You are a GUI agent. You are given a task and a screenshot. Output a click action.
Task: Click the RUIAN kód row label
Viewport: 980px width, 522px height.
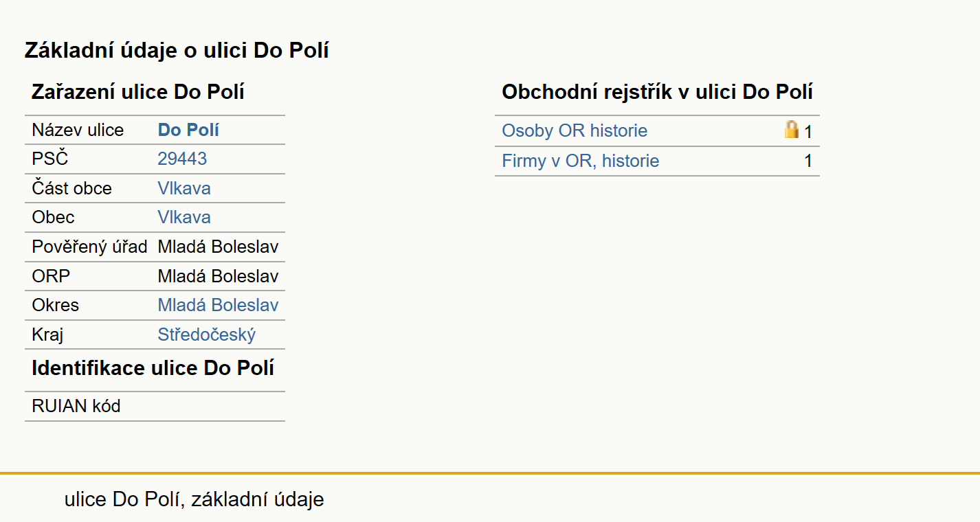(76, 406)
